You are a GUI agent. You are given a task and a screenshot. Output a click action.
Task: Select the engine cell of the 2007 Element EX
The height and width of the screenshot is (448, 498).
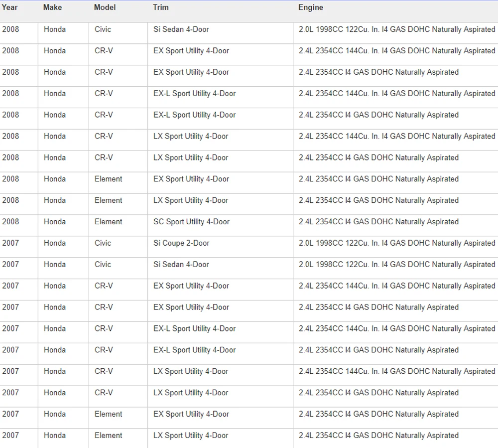point(378,414)
